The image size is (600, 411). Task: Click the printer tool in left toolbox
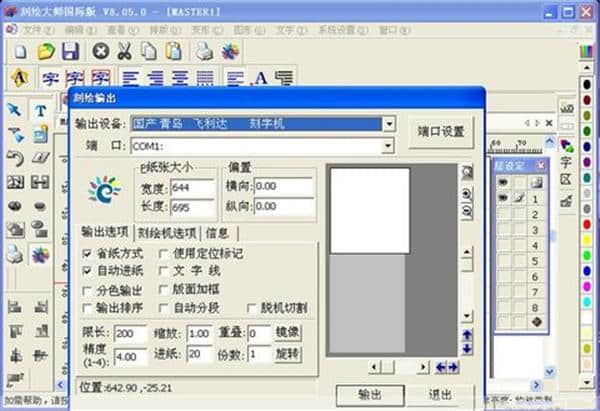15,254
